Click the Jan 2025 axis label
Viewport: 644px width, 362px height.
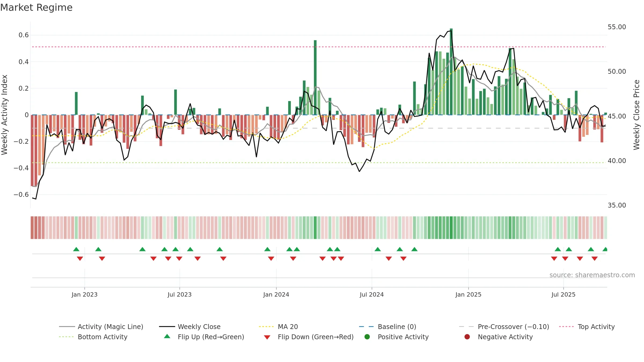pos(468,294)
